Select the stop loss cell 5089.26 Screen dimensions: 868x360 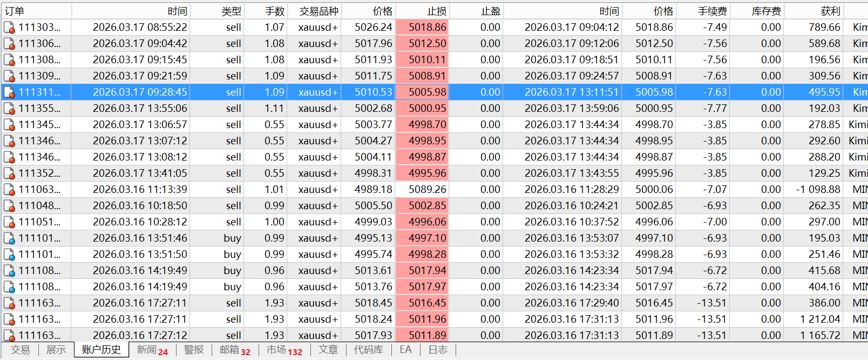coord(422,190)
